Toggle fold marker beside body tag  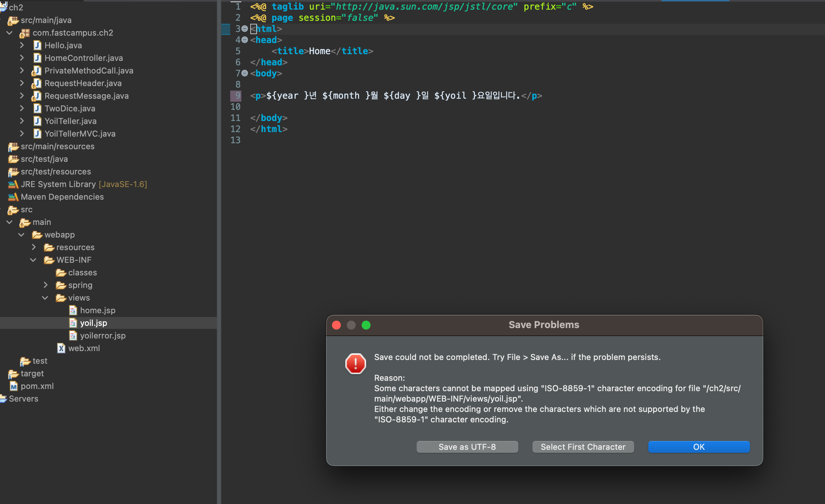(245, 73)
